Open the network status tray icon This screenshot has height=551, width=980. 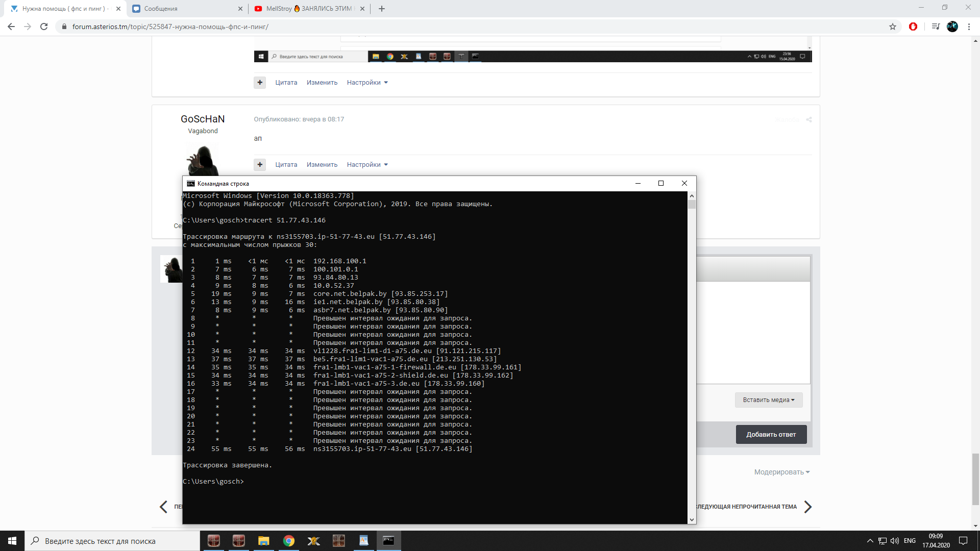click(883, 541)
